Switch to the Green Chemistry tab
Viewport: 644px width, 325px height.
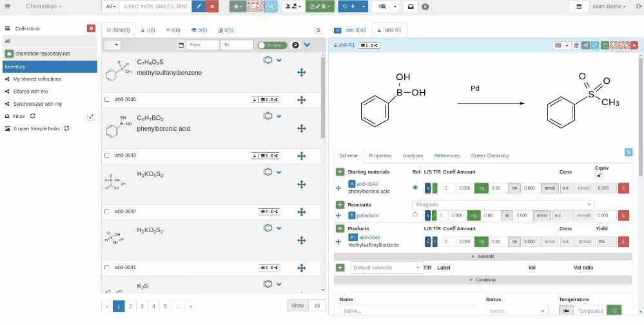click(x=489, y=155)
